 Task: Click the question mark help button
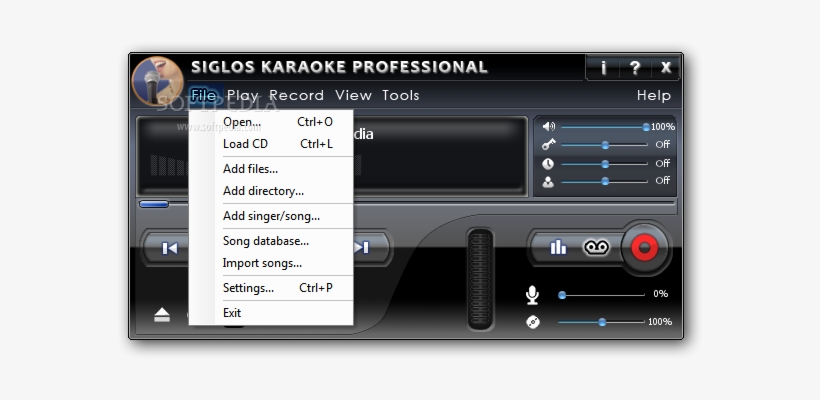tap(634, 67)
